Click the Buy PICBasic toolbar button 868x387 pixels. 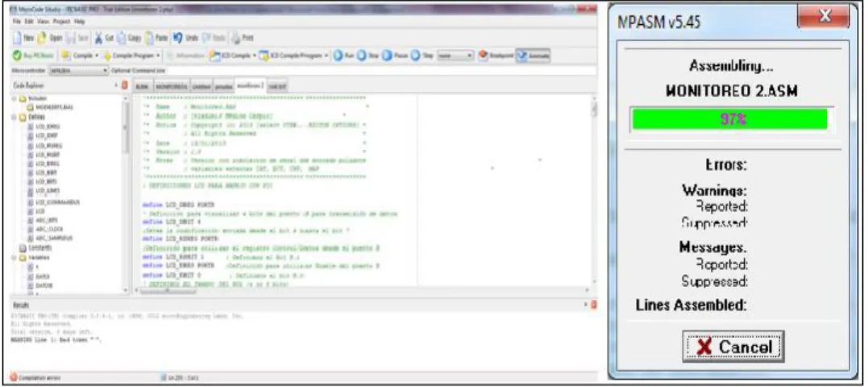point(34,56)
